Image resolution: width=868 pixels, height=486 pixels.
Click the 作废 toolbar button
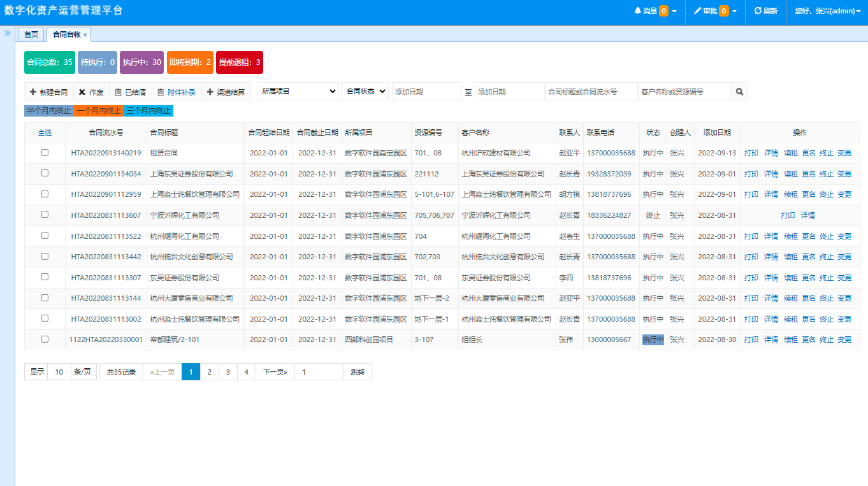[x=91, y=92]
